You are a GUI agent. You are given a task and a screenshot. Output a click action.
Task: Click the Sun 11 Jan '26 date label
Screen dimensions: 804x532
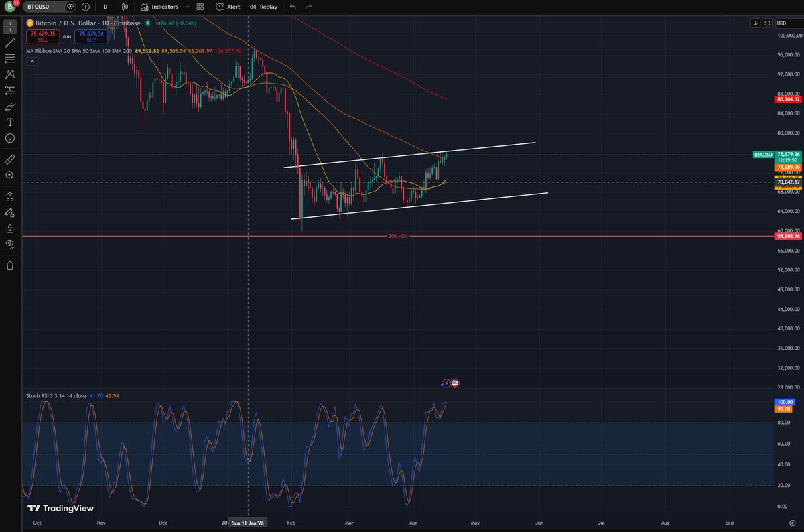click(249, 522)
